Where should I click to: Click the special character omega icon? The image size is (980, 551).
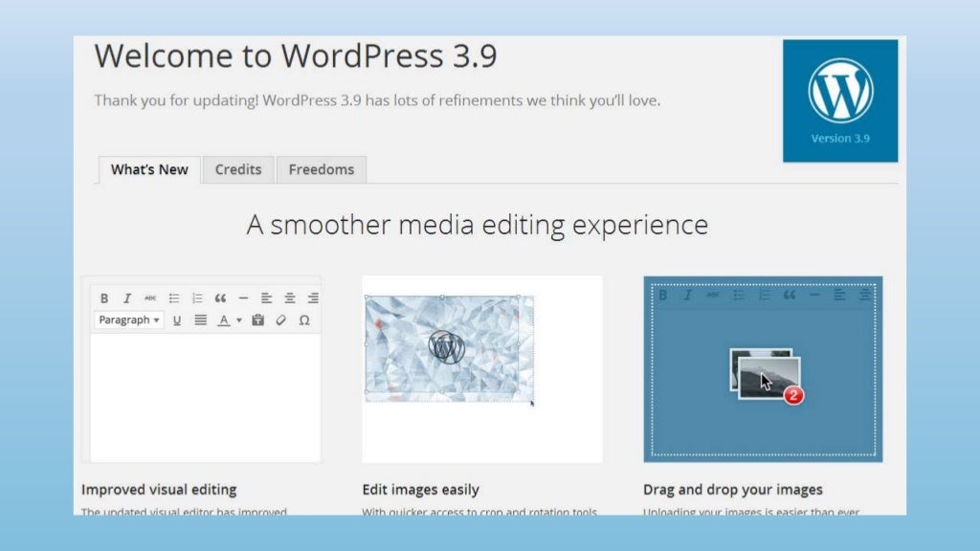303,320
